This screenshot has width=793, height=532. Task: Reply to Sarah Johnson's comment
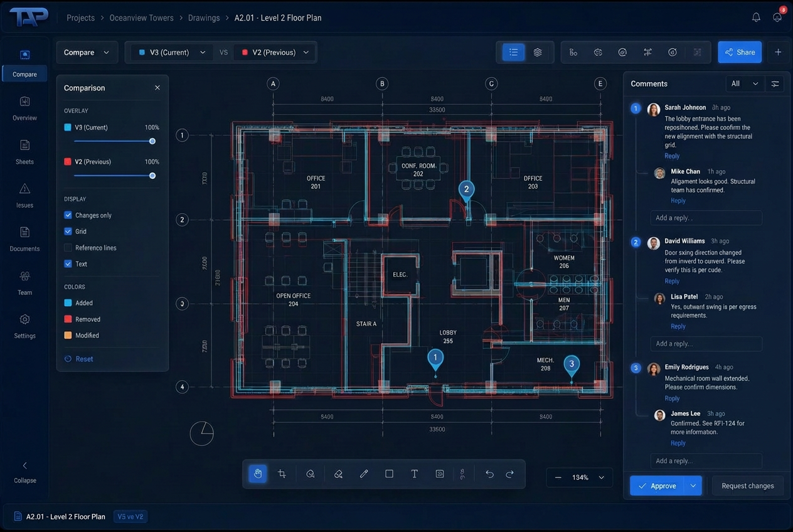click(x=672, y=156)
